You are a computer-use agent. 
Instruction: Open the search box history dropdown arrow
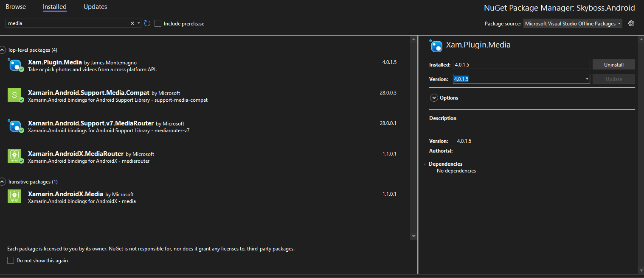tap(139, 23)
